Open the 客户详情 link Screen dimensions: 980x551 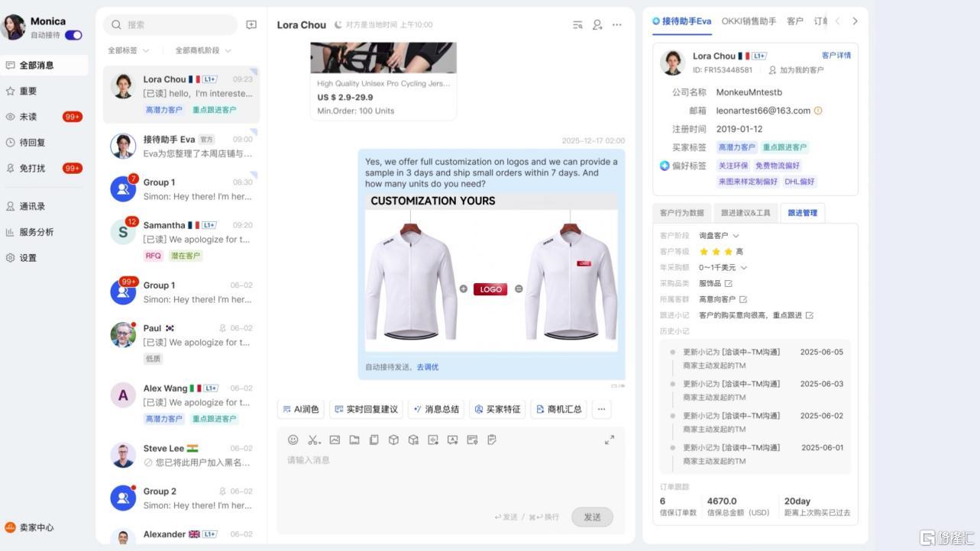pyautogui.click(x=836, y=56)
